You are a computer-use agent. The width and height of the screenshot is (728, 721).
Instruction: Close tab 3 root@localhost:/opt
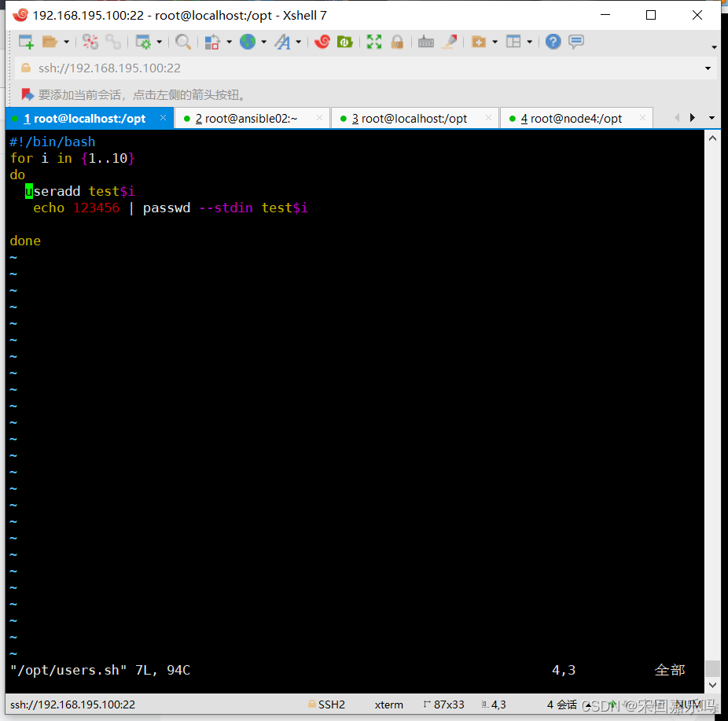coord(488,118)
